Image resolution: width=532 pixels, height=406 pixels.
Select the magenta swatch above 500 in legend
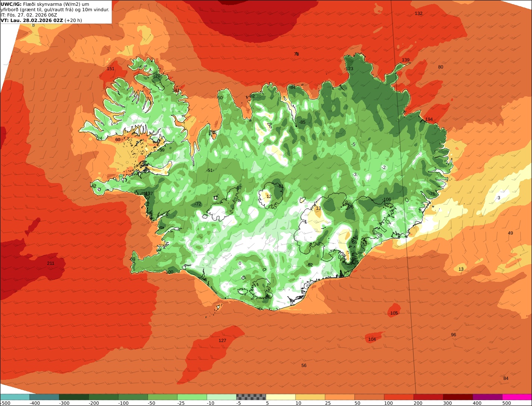click(x=517, y=397)
